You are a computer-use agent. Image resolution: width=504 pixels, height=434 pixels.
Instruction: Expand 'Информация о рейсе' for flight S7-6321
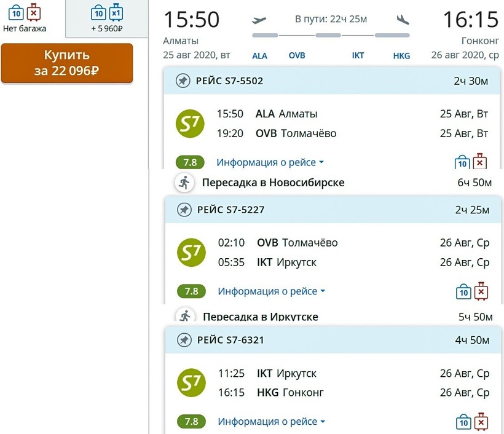click(272, 422)
